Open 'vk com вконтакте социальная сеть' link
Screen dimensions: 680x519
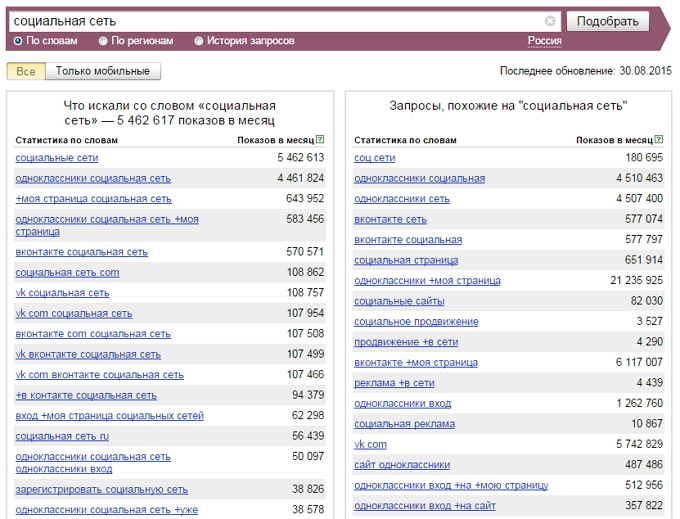(100, 375)
